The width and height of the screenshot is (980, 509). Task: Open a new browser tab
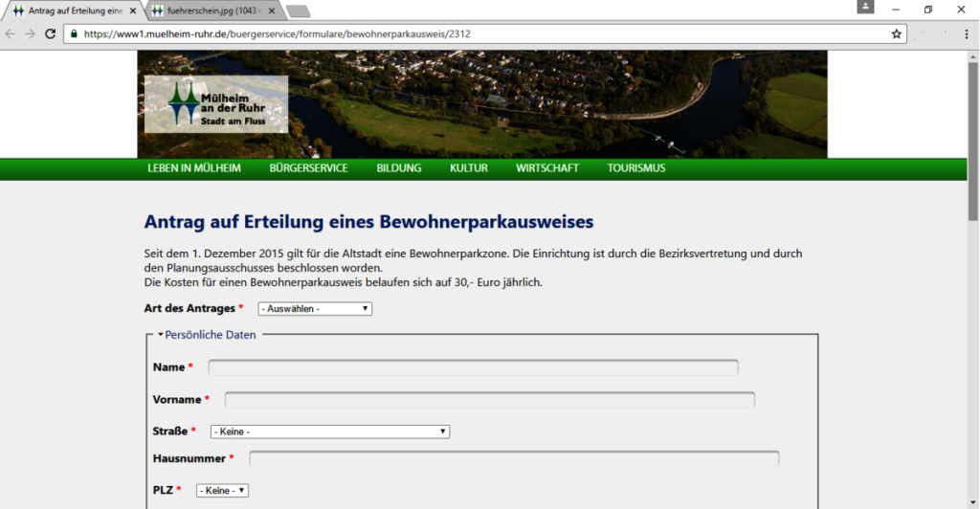pyautogui.click(x=298, y=11)
